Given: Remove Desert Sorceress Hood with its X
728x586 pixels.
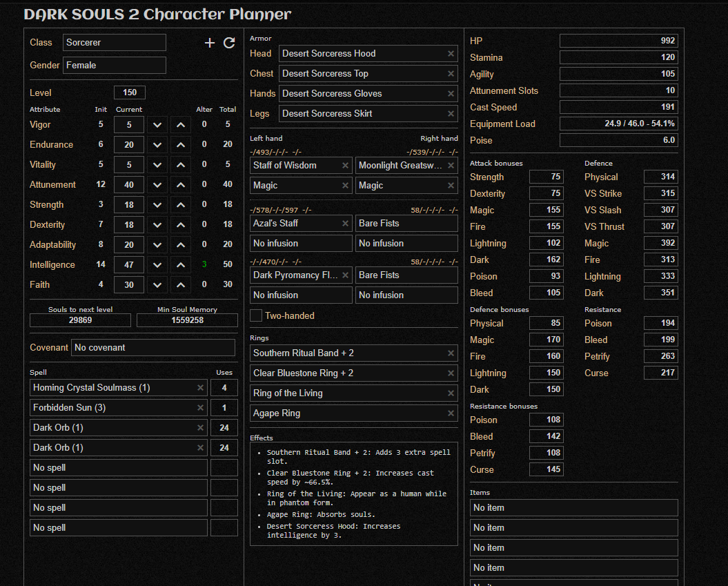Looking at the screenshot, I should 451,54.
